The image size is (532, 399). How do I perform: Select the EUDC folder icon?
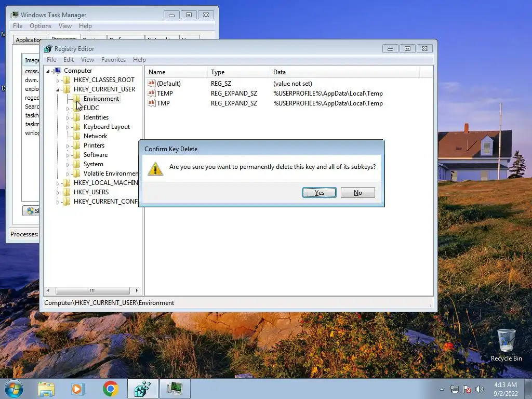coord(77,108)
